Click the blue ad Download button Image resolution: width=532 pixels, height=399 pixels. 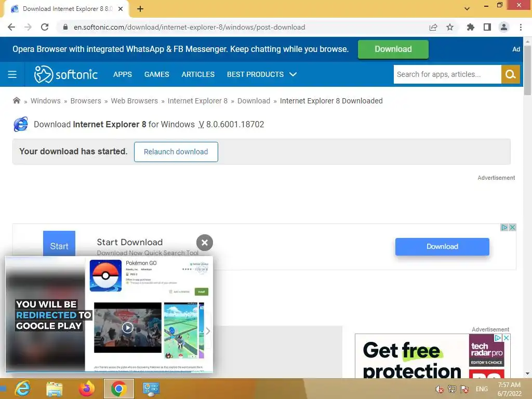click(x=442, y=247)
